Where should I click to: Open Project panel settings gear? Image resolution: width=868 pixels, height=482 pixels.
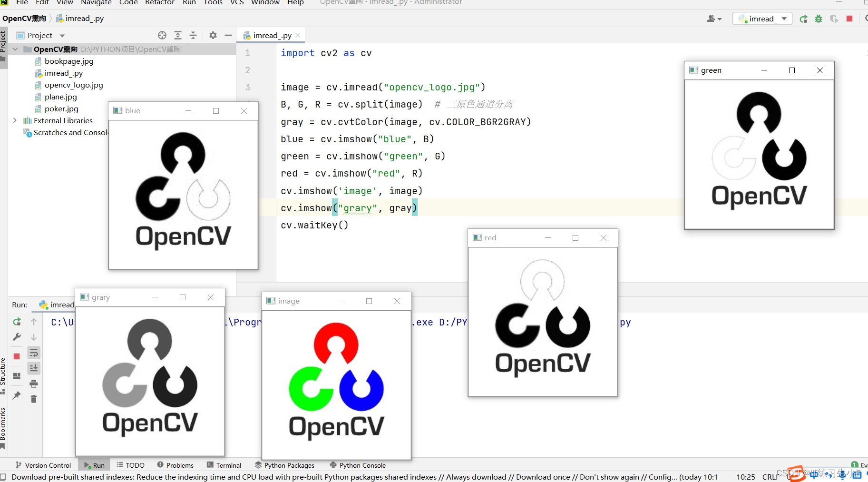213,35
